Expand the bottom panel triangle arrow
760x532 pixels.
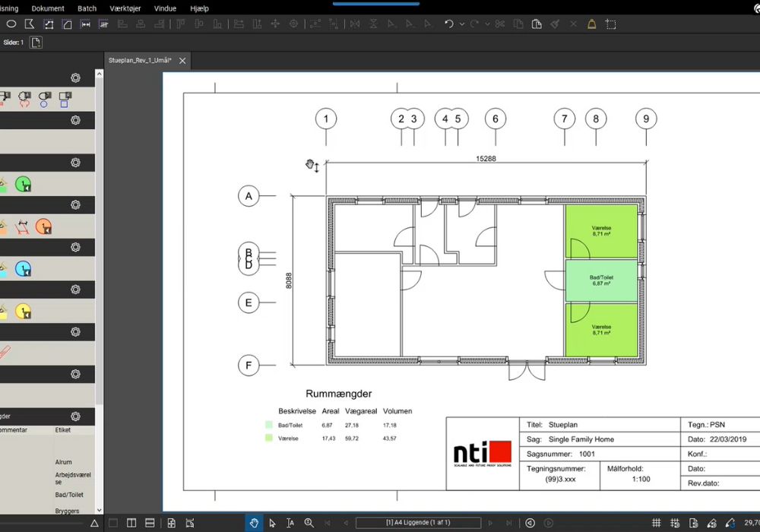tap(94, 523)
